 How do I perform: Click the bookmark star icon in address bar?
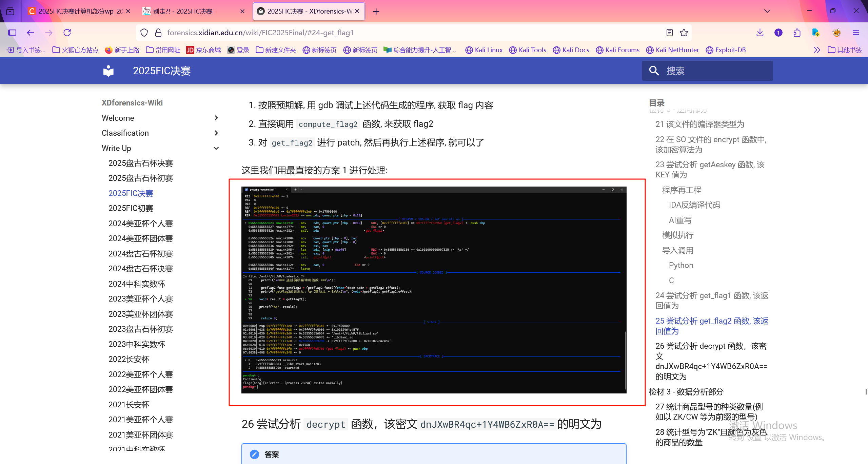pyautogui.click(x=684, y=33)
